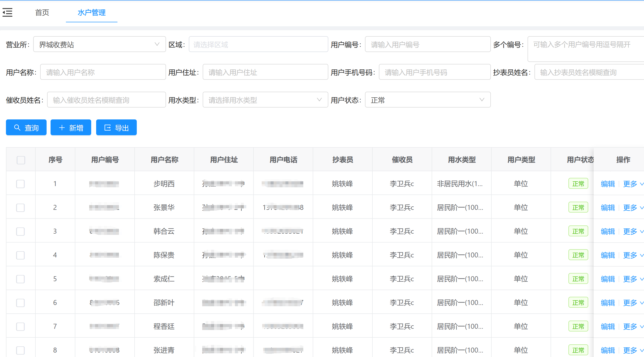This screenshot has height=357, width=644.
Task: Click the 催收员 column header
Action: click(x=402, y=160)
